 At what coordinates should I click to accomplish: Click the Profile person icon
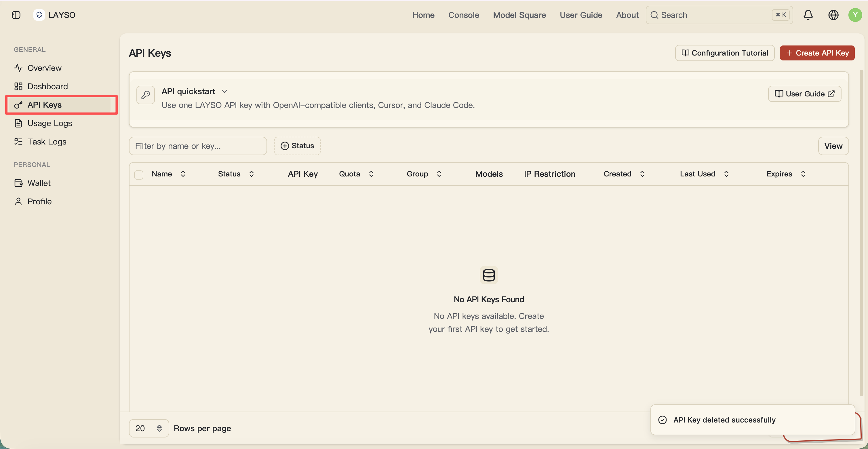(18, 201)
